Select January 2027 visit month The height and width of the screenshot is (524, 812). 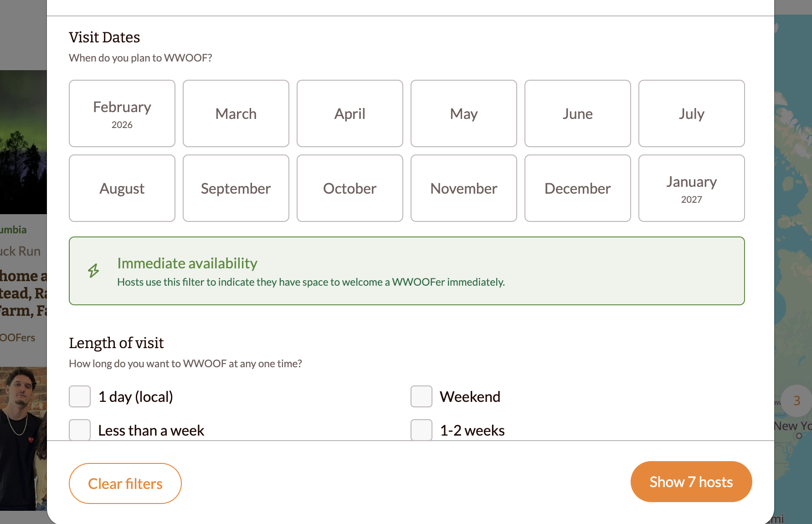click(x=692, y=188)
